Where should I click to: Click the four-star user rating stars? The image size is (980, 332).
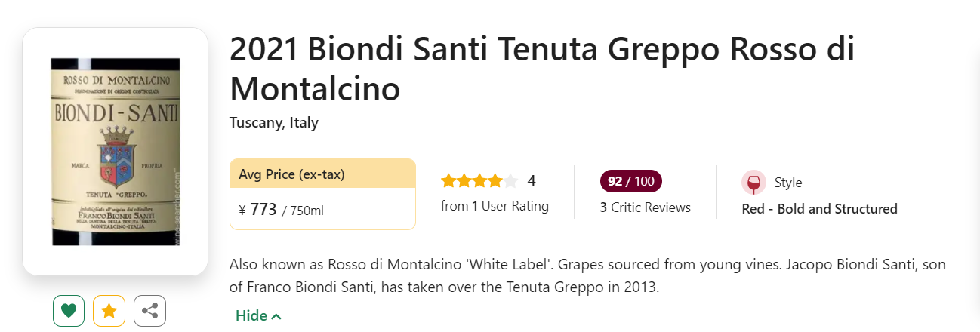(x=472, y=181)
